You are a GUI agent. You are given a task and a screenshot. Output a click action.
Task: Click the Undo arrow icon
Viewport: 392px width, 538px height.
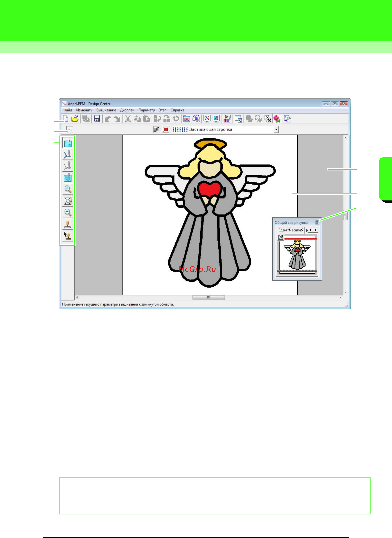point(108,119)
